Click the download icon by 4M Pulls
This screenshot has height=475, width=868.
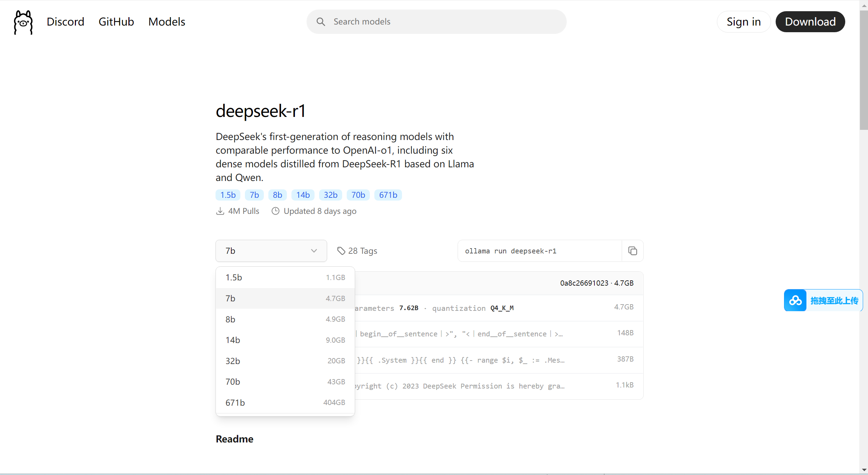[220, 211]
